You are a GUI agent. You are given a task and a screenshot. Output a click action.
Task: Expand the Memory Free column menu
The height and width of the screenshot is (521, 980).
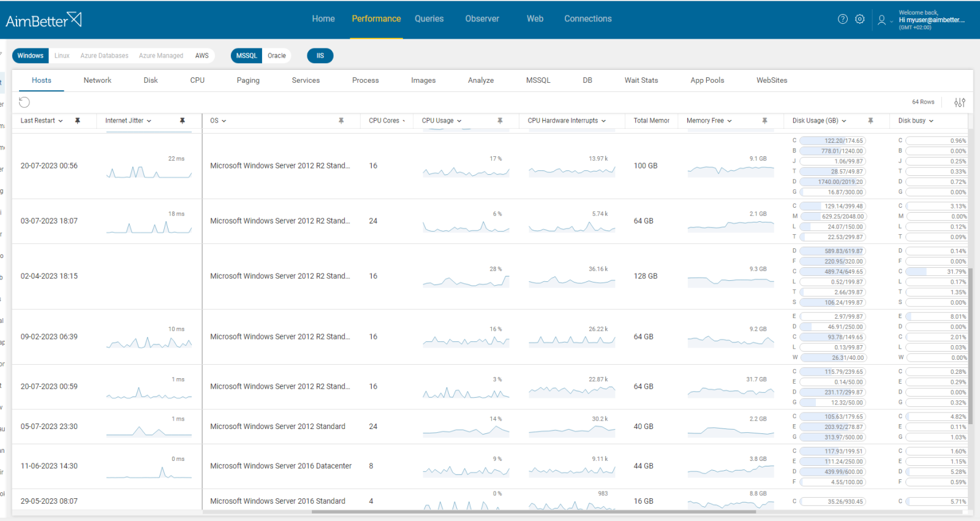coord(729,121)
